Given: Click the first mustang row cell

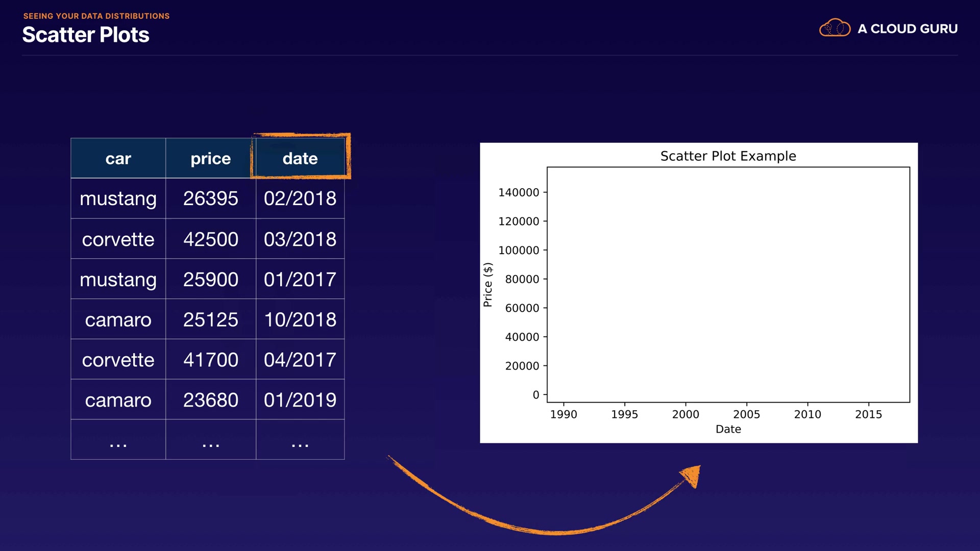Looking at the screenshot, I should (x=118, y=198).
